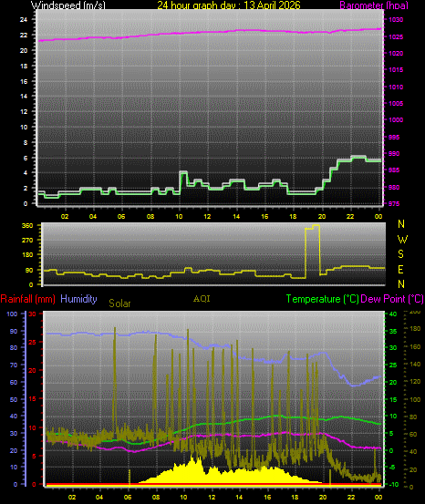Click the "S" compass letter
This screenshot has width=425, height=504.
[400, 254]
